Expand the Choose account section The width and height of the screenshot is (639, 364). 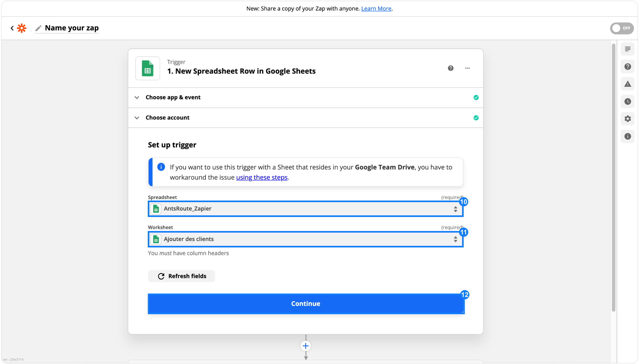(x=306, y=118)
